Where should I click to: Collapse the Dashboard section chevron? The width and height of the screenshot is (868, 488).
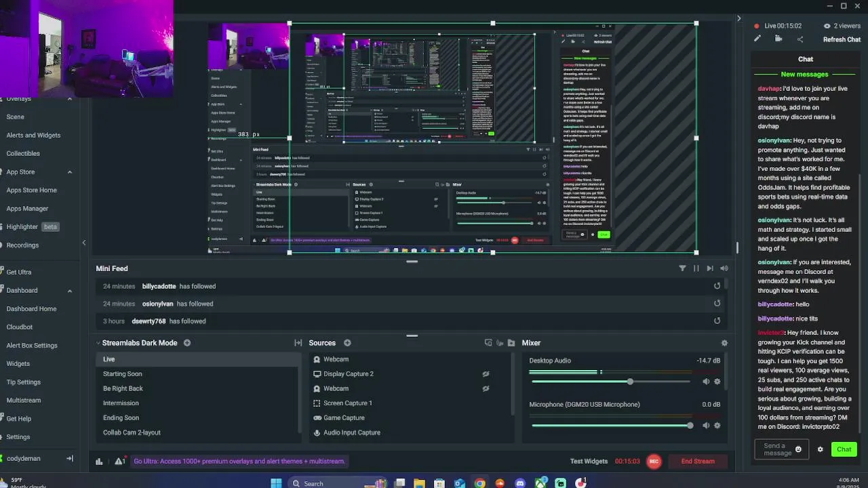[x=70, y=291]
